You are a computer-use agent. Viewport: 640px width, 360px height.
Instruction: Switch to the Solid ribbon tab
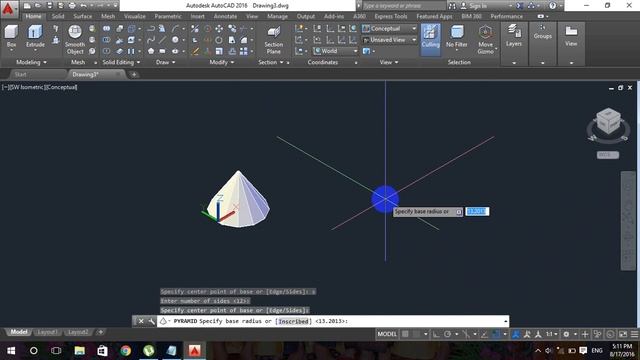pyautogui.click(x=58, y=16)
